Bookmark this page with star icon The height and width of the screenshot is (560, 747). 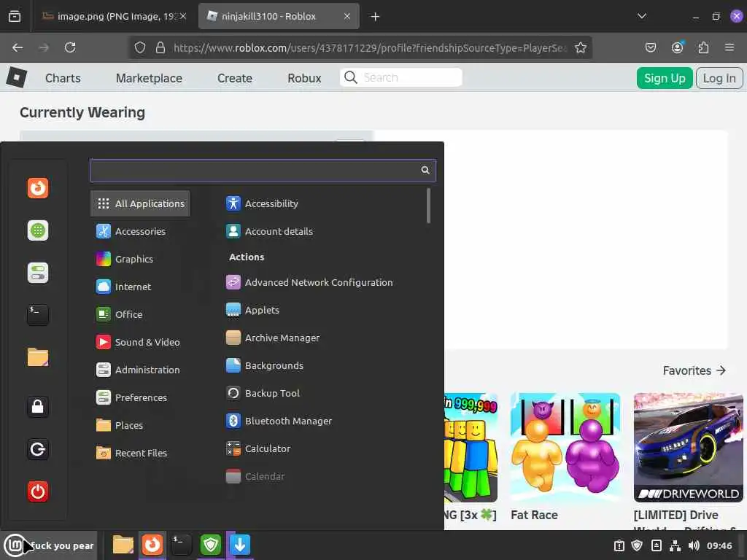580,47
